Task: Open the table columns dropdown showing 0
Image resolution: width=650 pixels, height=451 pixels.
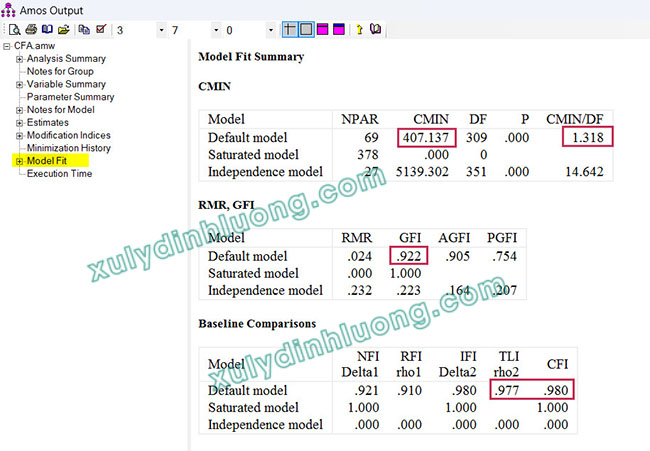Action: (271, 30)
